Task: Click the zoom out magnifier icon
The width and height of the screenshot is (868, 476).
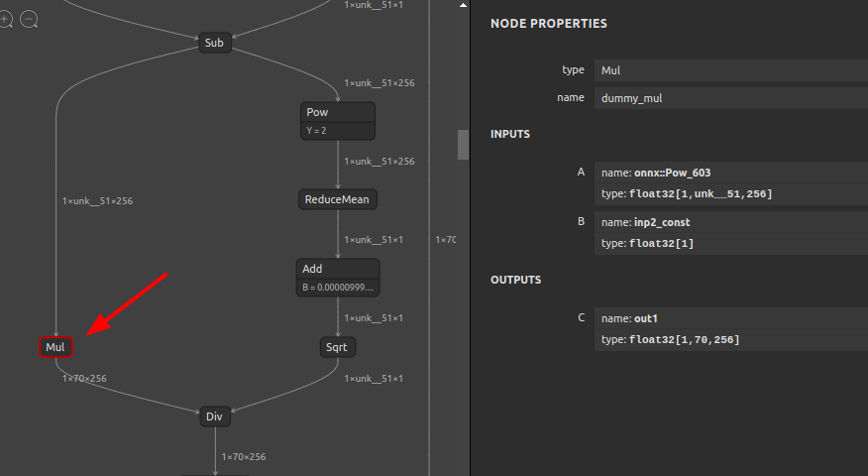Action: click(29, 20)
